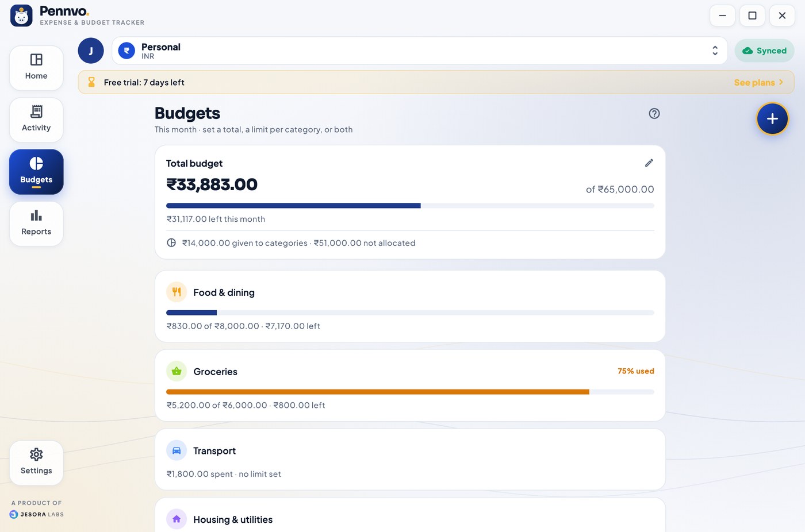Open the Transport budget title
The image size is (805, 532).
point(214,451)
